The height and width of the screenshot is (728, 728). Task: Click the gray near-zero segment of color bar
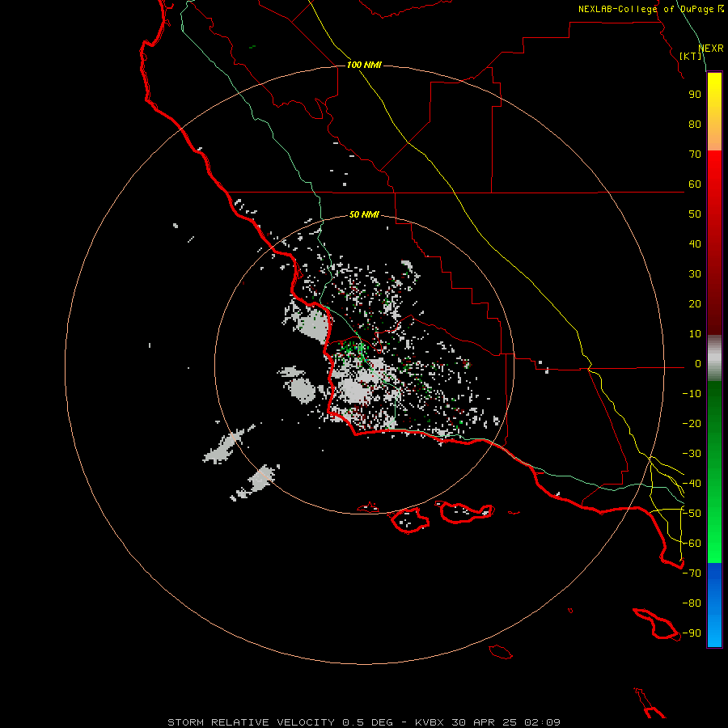pyautogui.click(x=714, y=358)
